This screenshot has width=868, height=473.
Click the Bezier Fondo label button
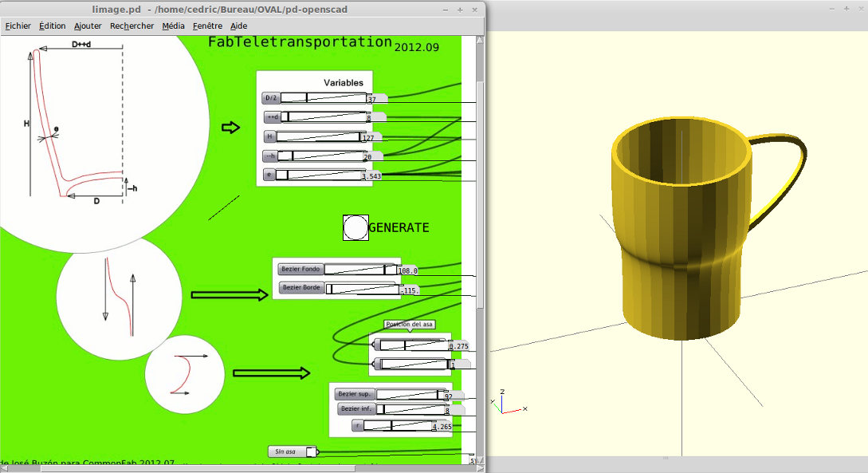click(x=300, y=270)
